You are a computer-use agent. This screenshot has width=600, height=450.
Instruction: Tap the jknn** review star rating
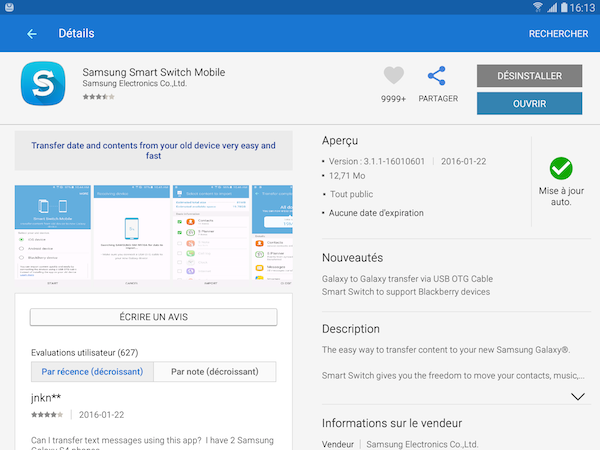pyautogui.click(x=47, y=414)
